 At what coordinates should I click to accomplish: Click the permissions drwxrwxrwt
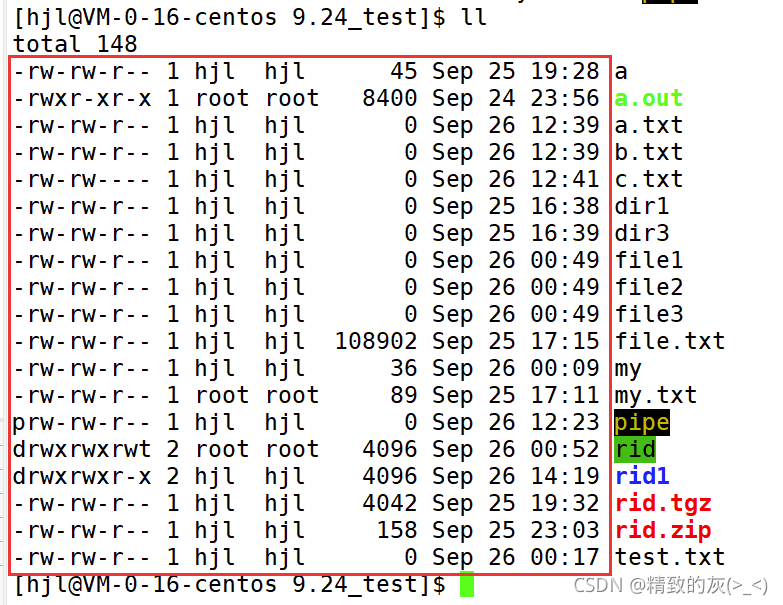[82, 449]
